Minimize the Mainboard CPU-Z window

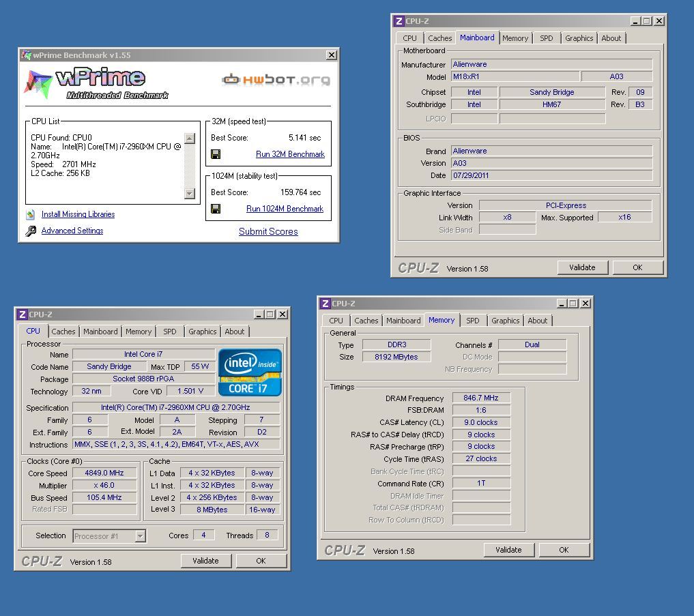[x=635, y=20]
